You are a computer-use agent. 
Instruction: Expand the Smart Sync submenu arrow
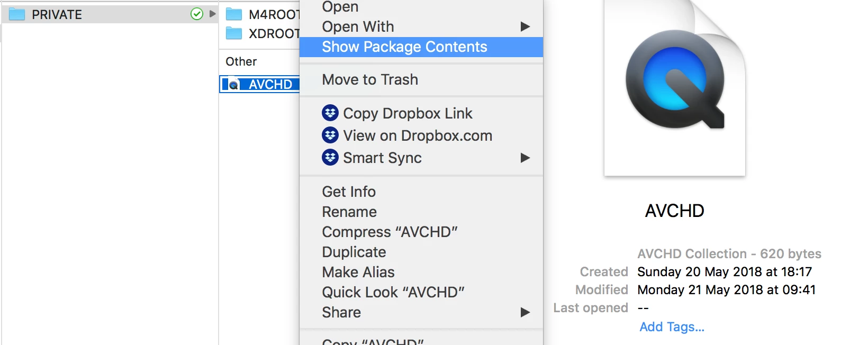pos(525,158)
